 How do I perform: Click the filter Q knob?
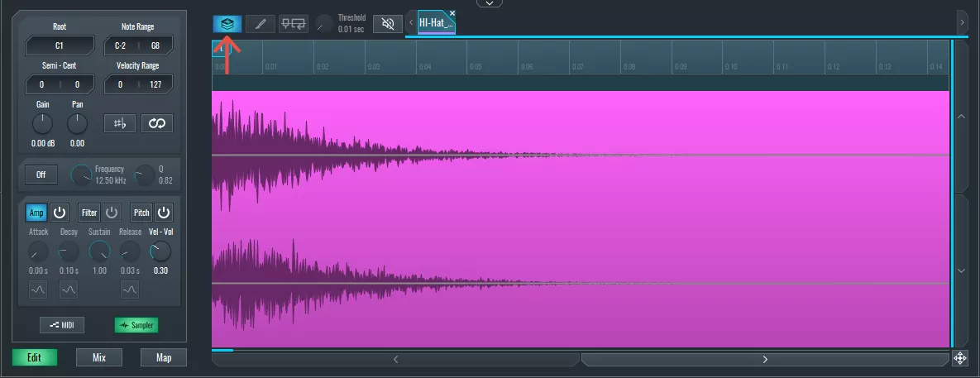point(145,175)
